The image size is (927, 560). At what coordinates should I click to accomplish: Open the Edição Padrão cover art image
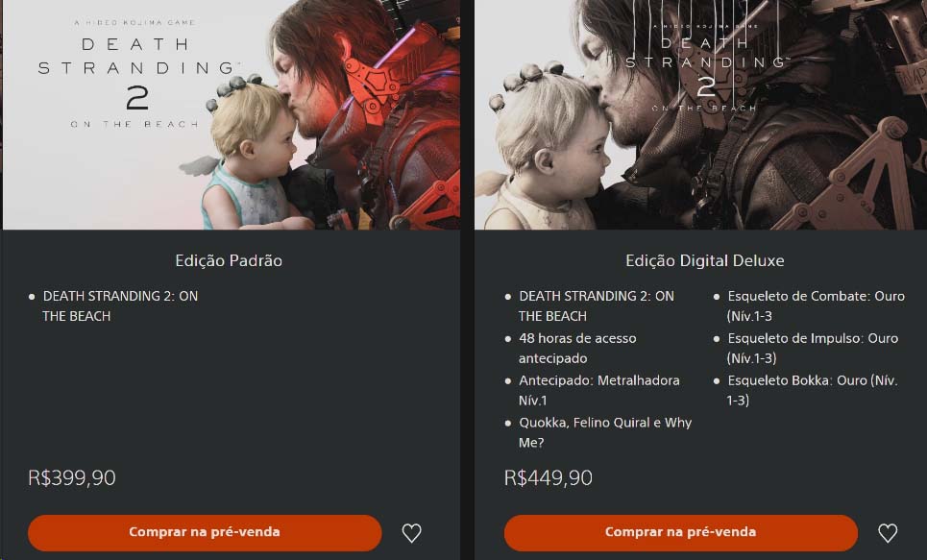click(x=232, y=114)
